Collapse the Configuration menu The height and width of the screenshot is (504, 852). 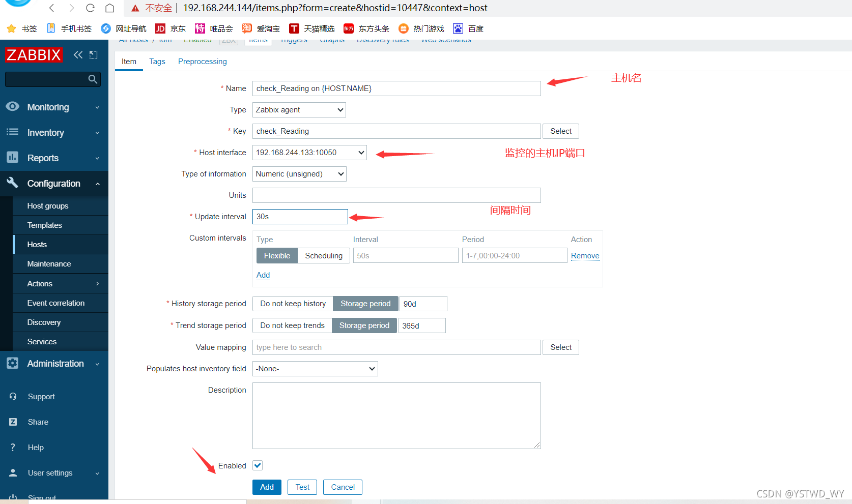point(54,184)
